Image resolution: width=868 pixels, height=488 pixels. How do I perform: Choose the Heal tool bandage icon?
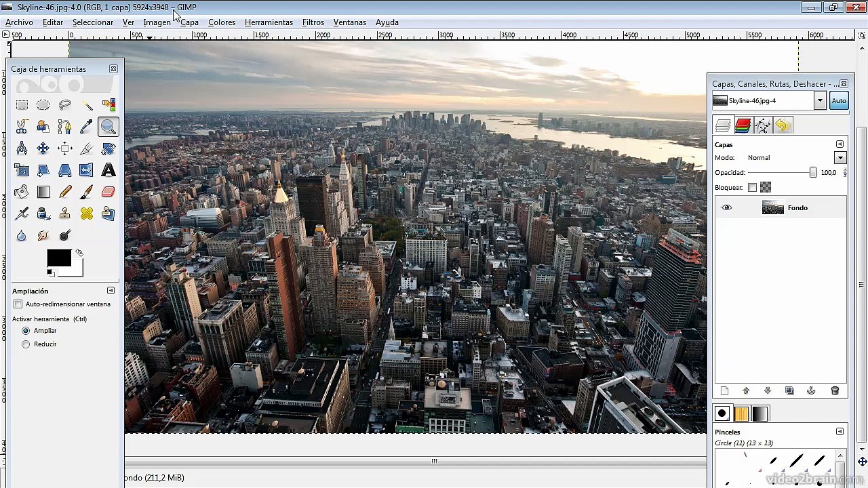point(87,213)
